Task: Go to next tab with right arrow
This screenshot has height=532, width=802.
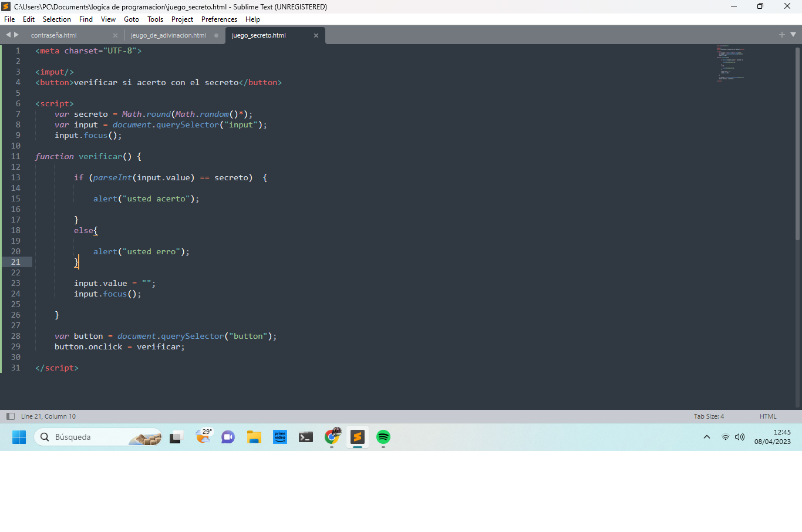Action: point(16,35)
